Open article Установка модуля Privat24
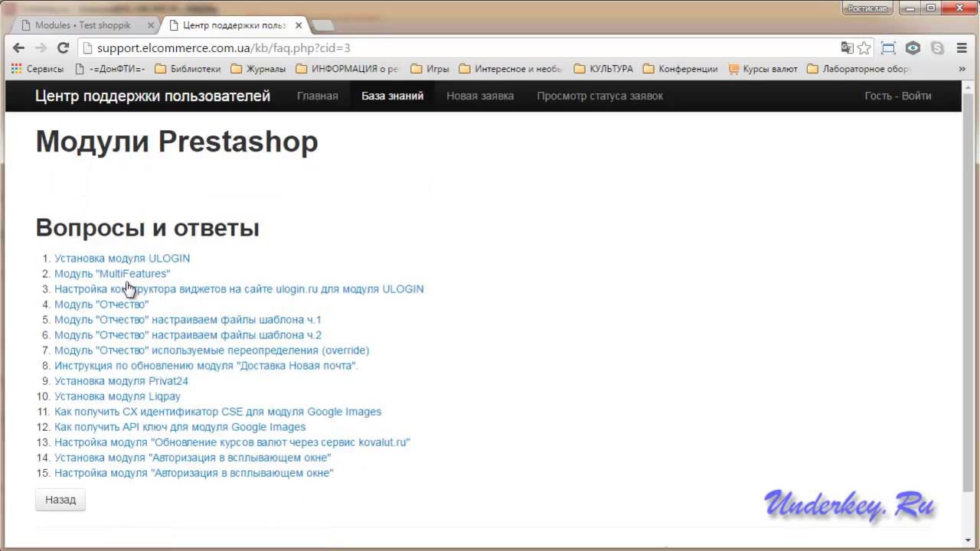The image size is (980, 551). (121, 381)
